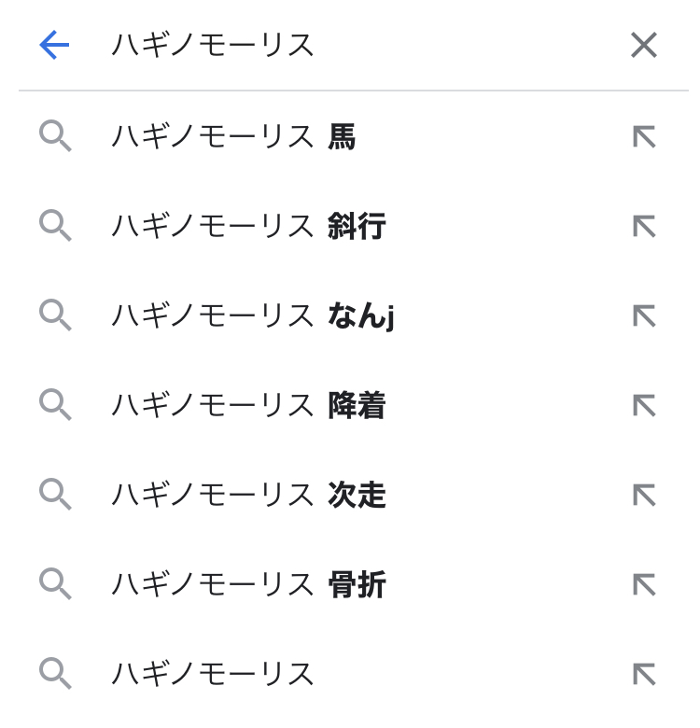Insert なんj suggestion using its arrow icon

(x=644, y=316)
